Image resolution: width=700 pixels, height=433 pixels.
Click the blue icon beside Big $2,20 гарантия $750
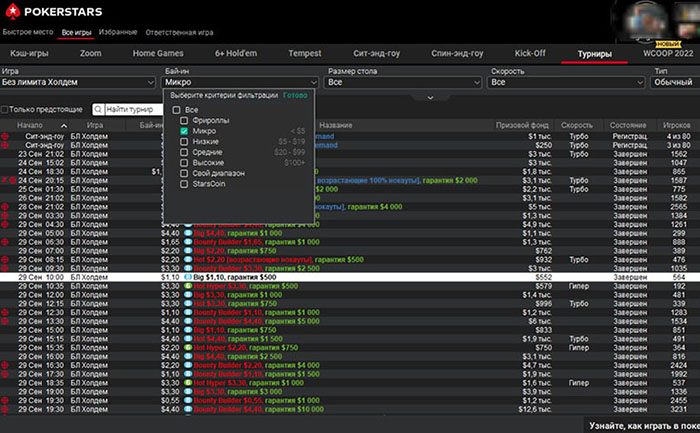click(x=188, y=251)
